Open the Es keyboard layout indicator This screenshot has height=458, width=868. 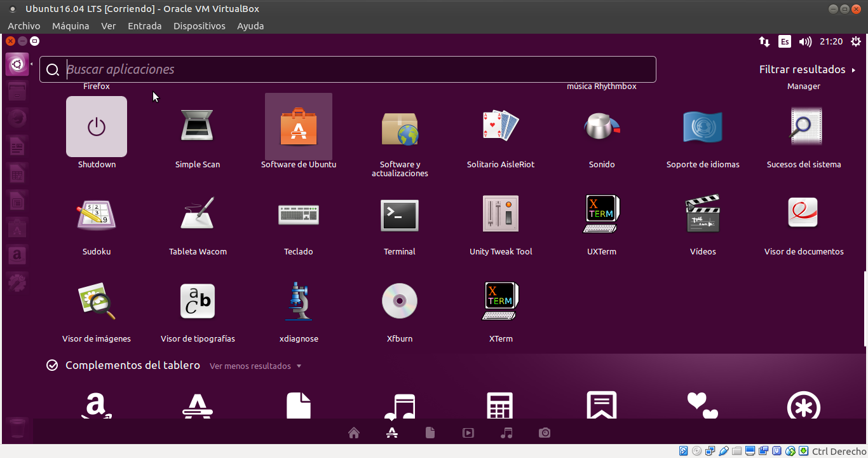[x=785, y=41]
